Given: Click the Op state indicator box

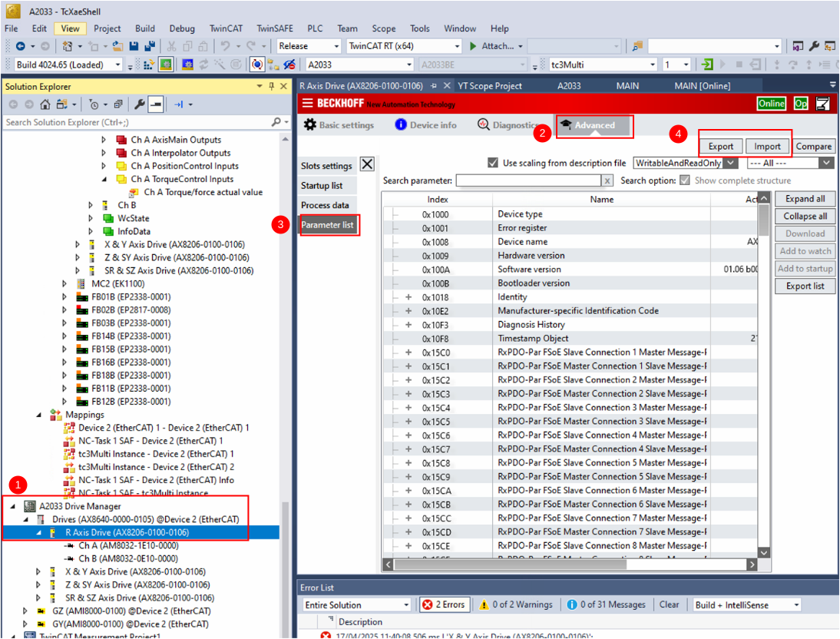Looking at the screenshot, I should 799,103.
